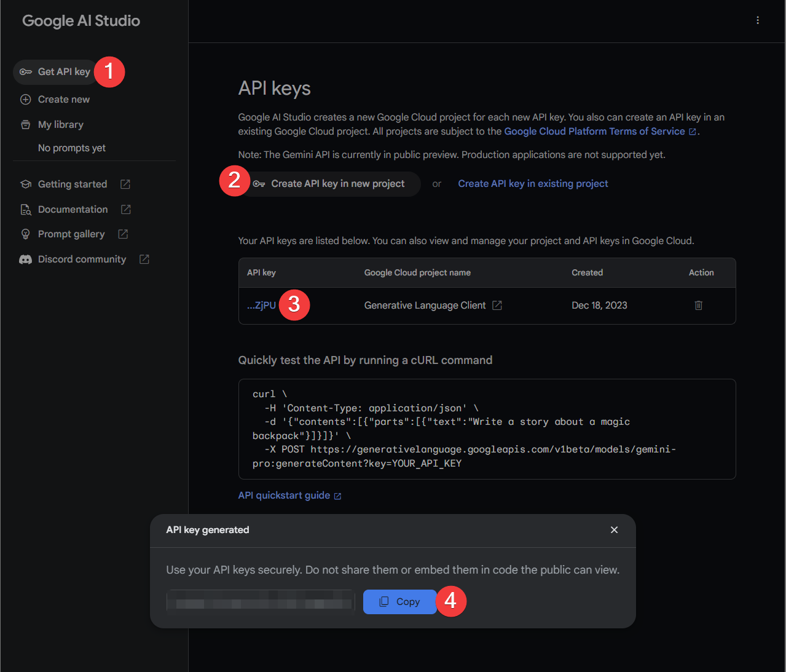The width and height of the screenshot is (786, 672).
Task: Click the Prompt gallery lightbulb icon
Action: tap(26, 234)
